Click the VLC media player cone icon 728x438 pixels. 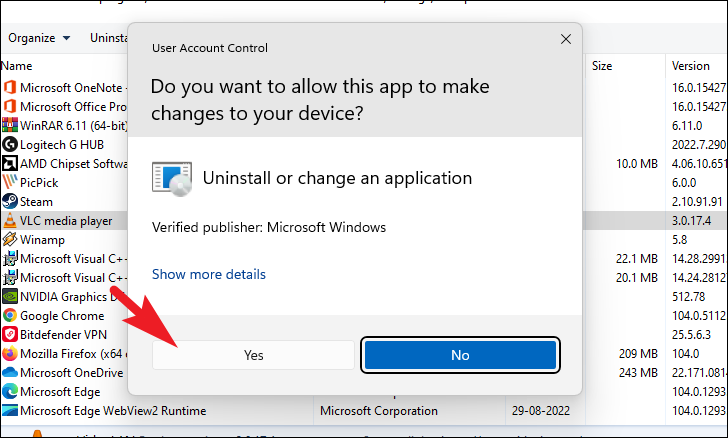coord(10,221)
